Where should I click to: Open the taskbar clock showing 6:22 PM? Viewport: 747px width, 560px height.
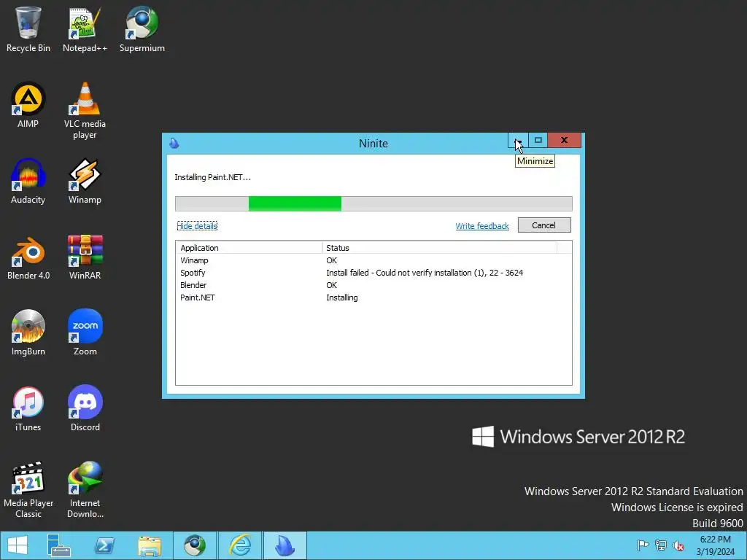[715, 545]
